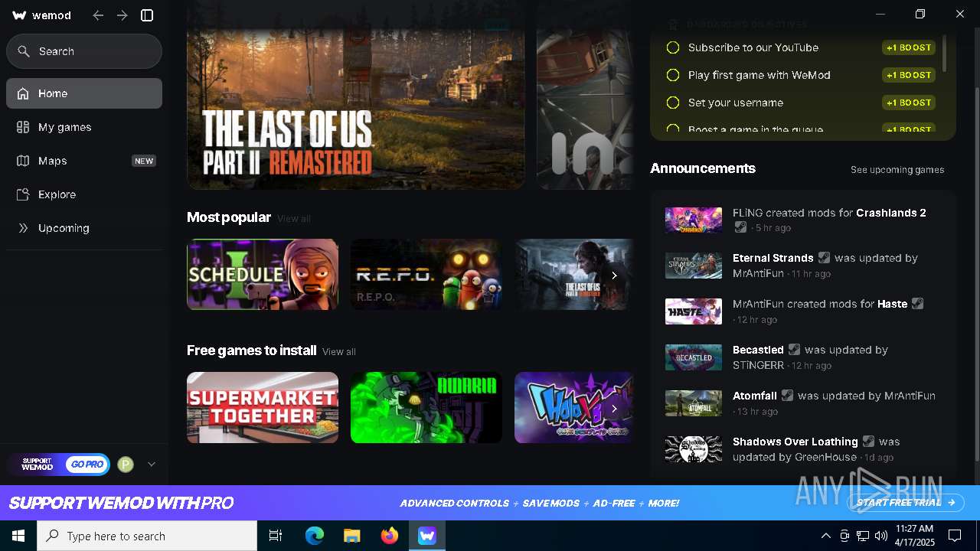The height and width of the screenshot is (551, 980).
Task: Click the Windows taskbar search box
Action: point(147,536)
